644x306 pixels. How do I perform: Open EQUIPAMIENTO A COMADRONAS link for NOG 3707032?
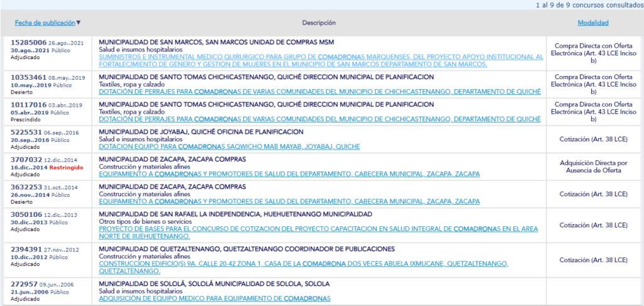289,174
